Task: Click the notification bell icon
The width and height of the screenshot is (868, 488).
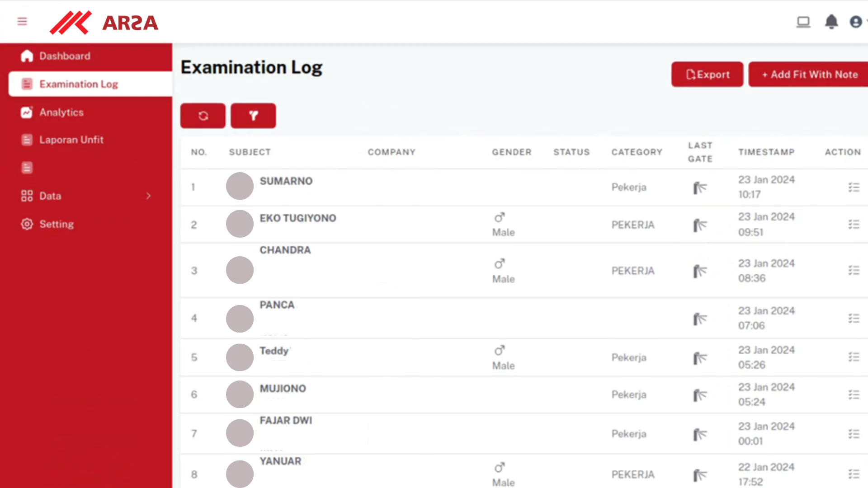Action: click(831, 22)
